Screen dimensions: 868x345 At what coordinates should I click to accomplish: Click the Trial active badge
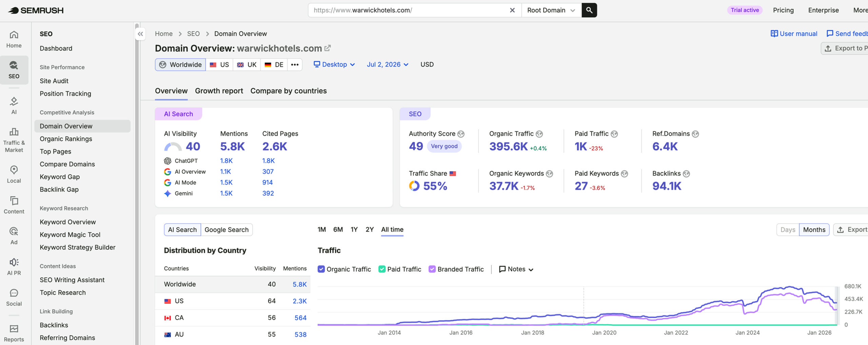pyautogui.click(x=745, y=10)
